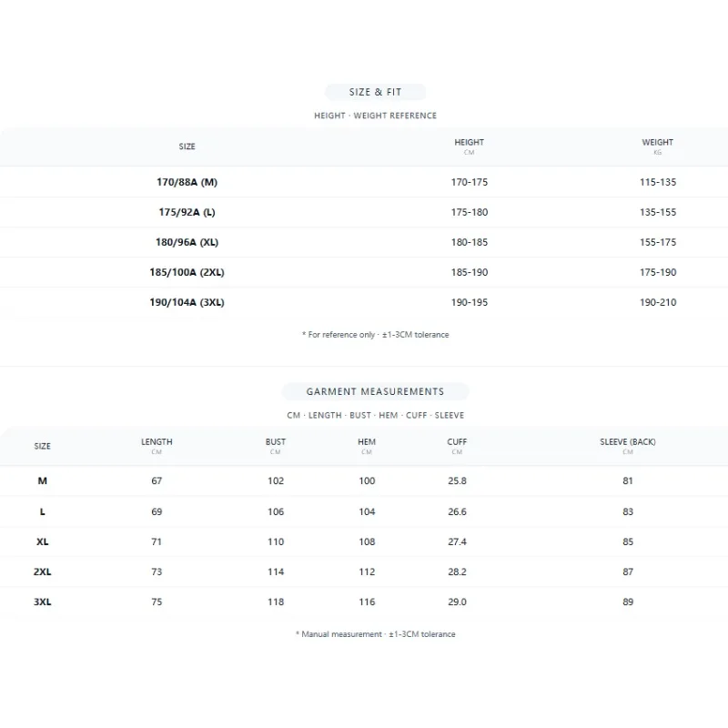Select the weight value "175-190"
The image size is (728, 728).
coord(658,272)
